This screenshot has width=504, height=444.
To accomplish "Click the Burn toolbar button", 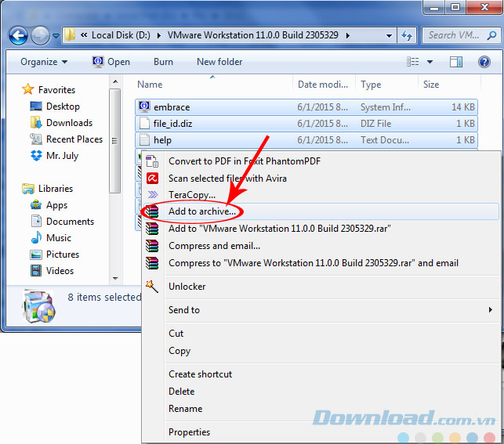I will [x=163, y=62].
